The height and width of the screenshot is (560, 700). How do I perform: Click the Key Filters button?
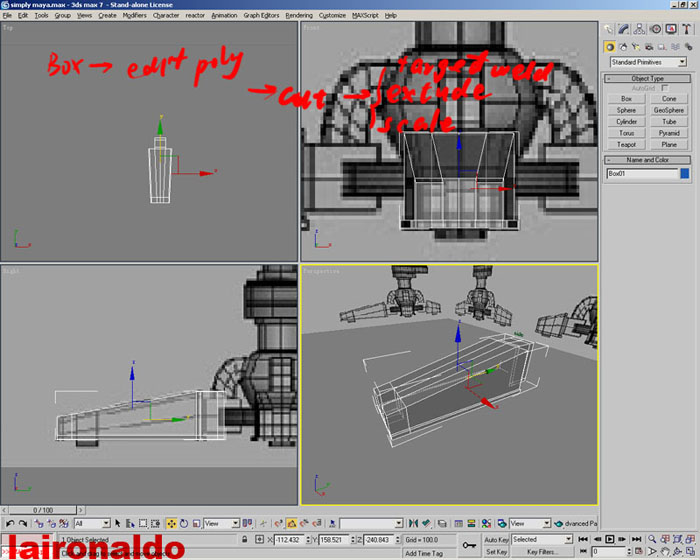point(542,551)
